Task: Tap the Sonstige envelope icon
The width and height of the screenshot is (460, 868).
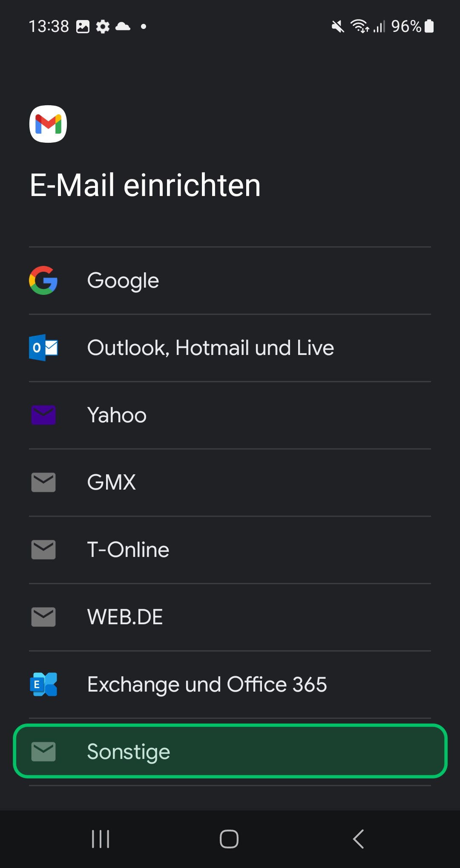Action: click(43, 752)
